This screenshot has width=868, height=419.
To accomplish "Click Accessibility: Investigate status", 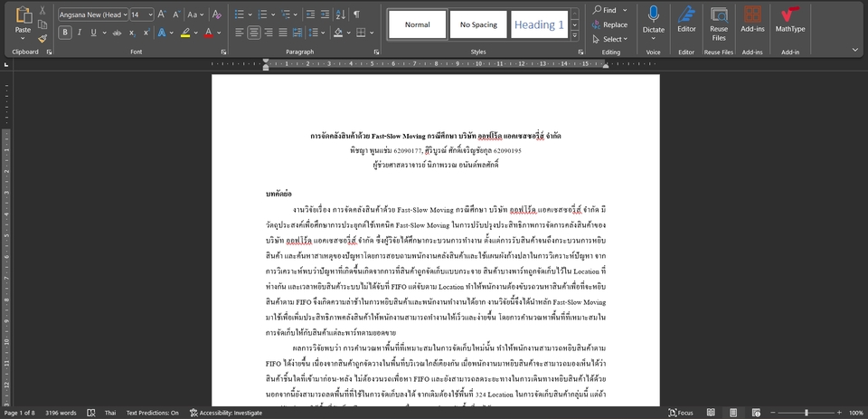I will tap(226, 413).
